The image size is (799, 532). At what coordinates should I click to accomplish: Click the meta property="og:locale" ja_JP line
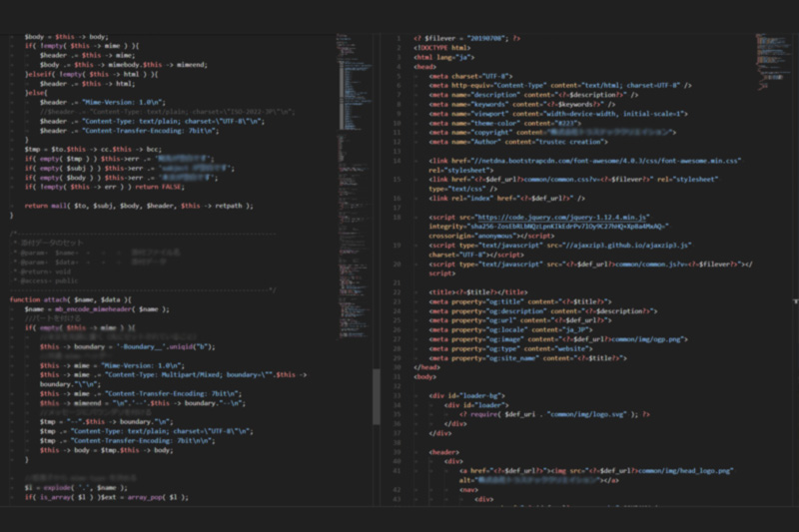tap(510, 330)
